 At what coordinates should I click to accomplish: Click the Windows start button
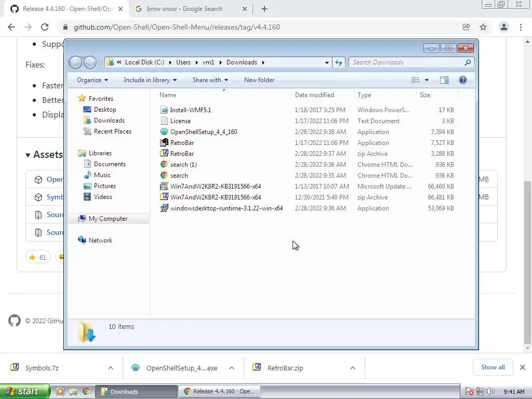(25, 391)
